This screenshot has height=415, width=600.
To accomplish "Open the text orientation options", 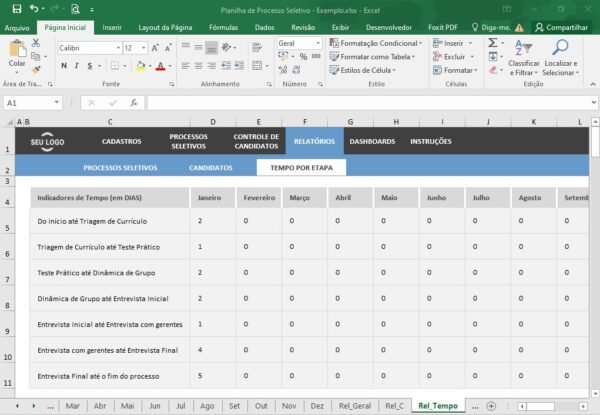I will 228,47.
